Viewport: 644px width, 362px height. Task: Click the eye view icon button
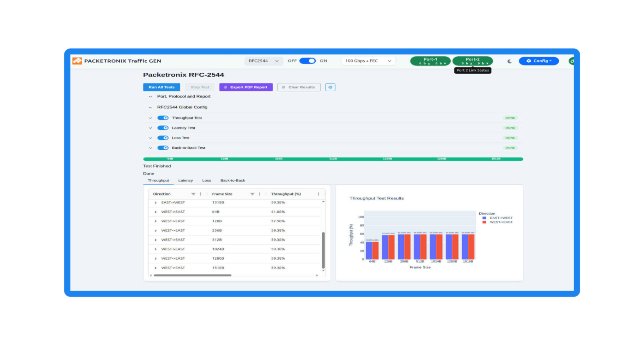(x=330, y=87)
